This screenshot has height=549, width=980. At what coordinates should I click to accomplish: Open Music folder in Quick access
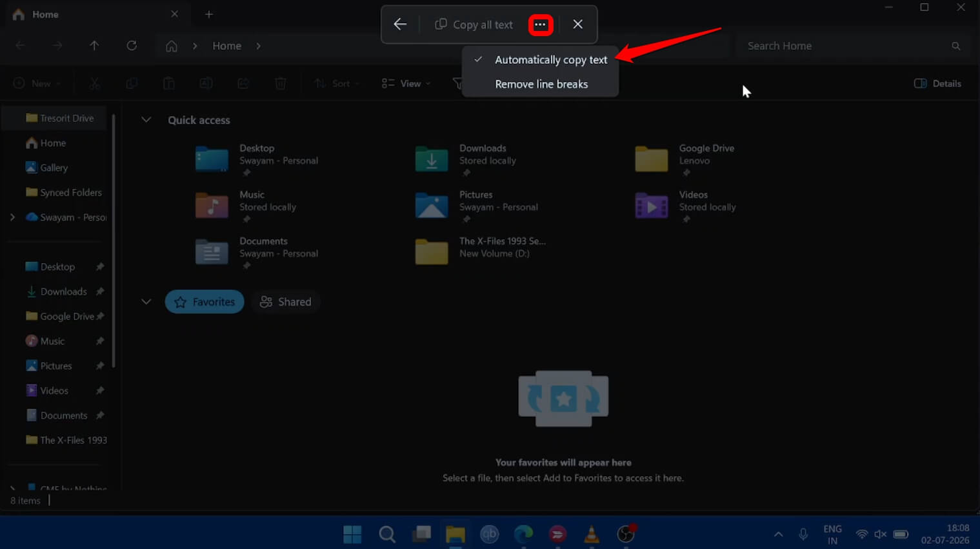tap(246, 206)
